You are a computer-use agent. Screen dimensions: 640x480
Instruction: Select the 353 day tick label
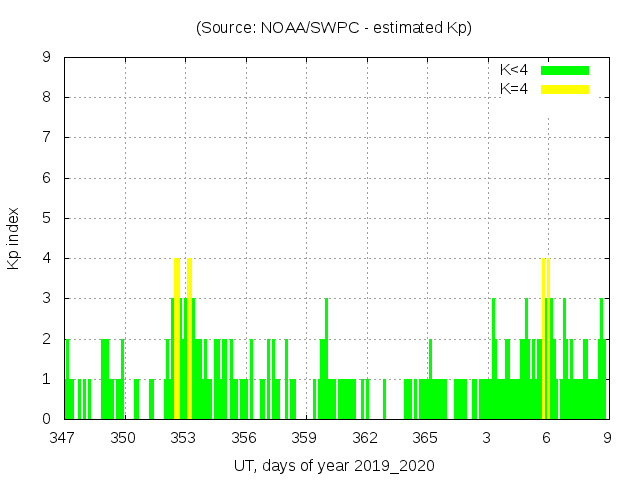[x=184, y=437]
